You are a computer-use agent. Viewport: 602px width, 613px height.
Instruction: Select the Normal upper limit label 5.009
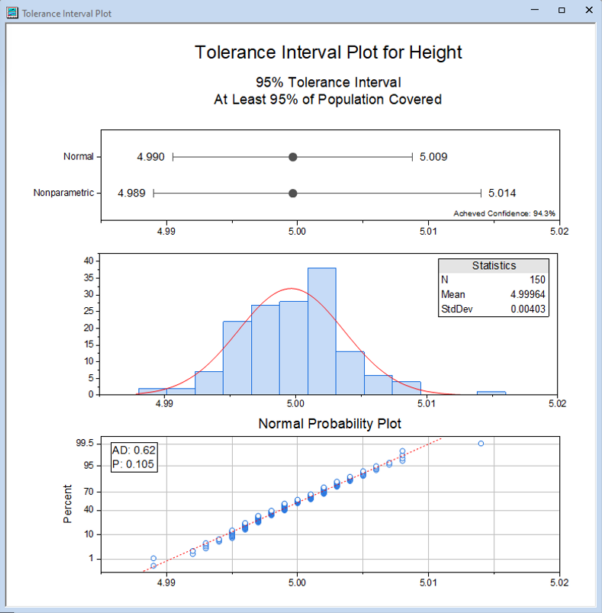433,157
